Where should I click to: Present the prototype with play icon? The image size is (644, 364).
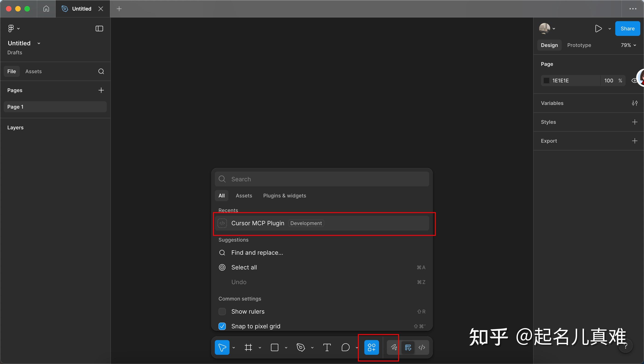(598, 29)
